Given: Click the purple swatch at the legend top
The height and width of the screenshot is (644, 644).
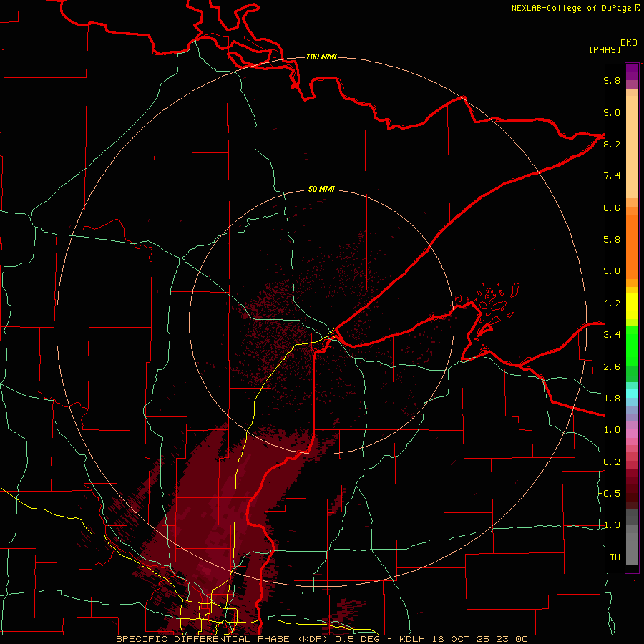Looking at the screenshot, I should click(632, 72).
